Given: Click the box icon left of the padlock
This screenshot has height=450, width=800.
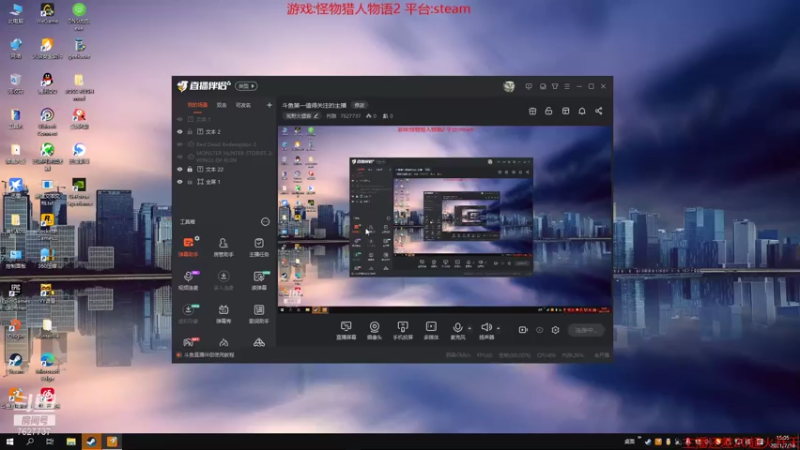Looking at the screenshot, I should click(532, 111).
